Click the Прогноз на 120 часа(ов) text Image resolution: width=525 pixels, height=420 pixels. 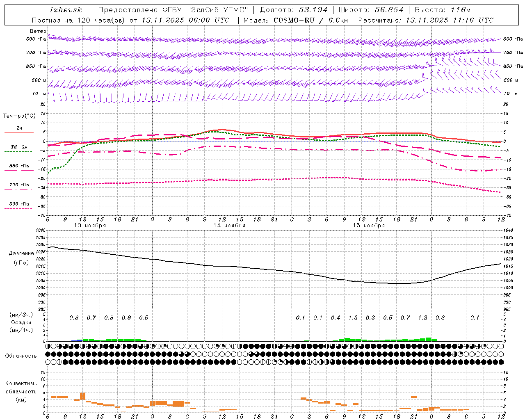(x=79, y=20)
